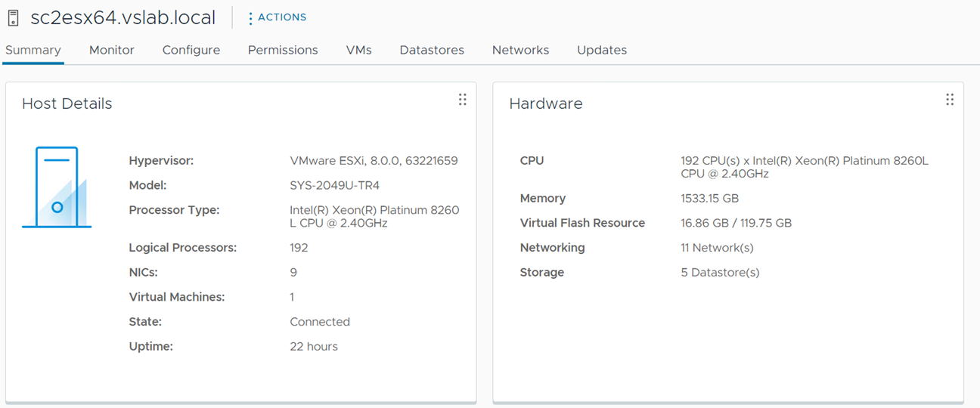Switch to the Updates tab

[601, 50]
